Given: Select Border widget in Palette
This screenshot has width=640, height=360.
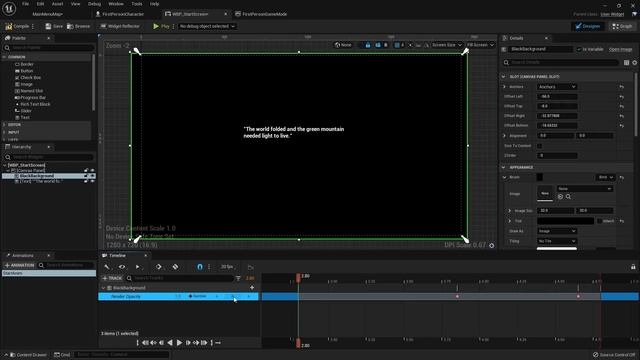Looking at the screenshot, I should point(27,64).
